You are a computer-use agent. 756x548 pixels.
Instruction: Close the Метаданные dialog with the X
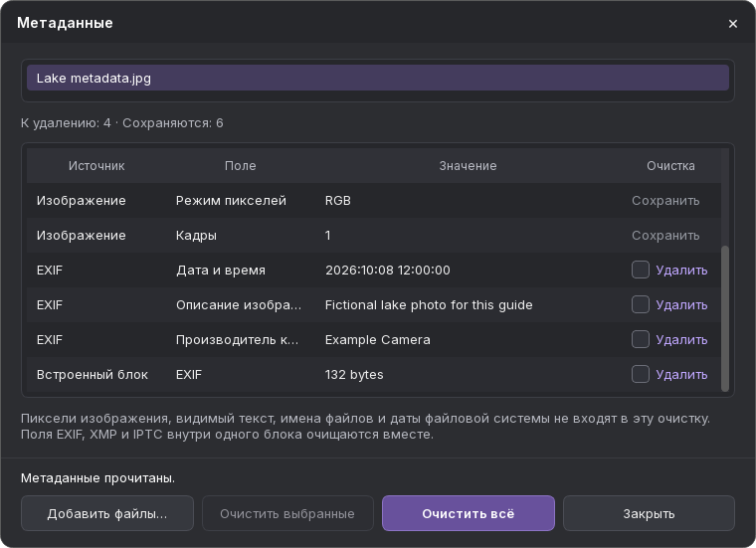(733, 24)
